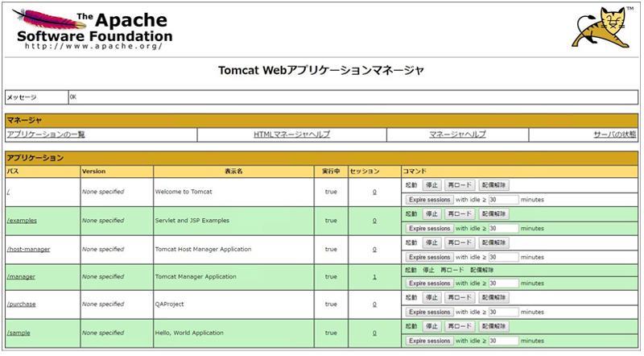Screen dimensions: 644x356
Task: Stop /host-manager with 停止 button
Action: coord(431,243)
